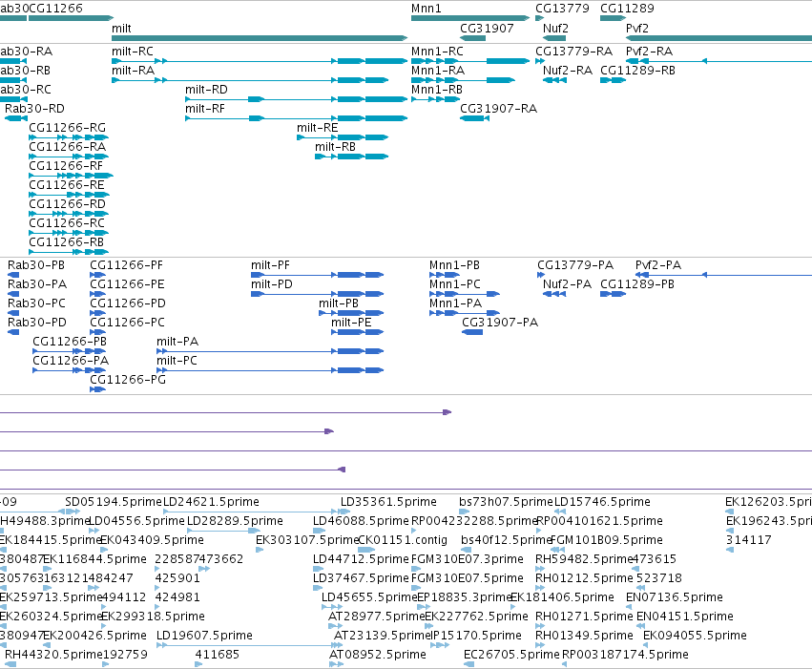Image resolution: width=812 pixels, height=669 pixels.
Task: Open the LD19607.5prime EST label
Action: coord(204,636)
